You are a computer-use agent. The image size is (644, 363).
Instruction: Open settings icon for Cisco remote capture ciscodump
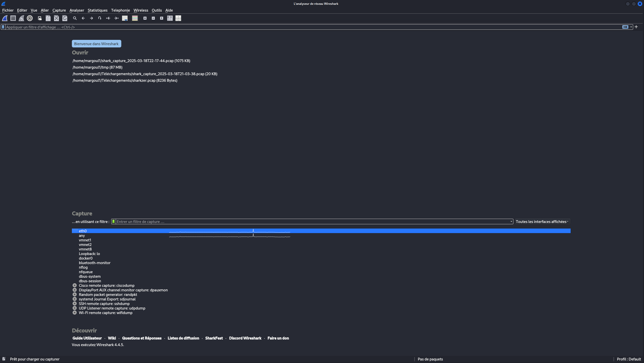75,285
